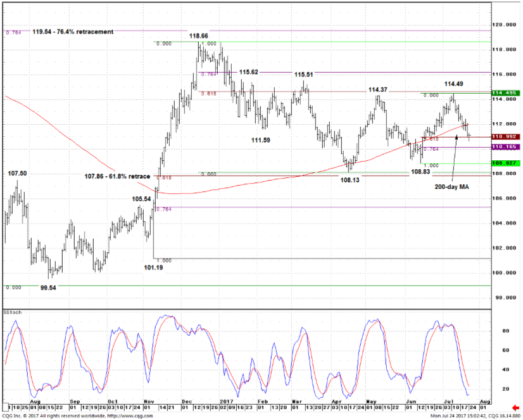This screenshot has width=523, height=420.
Task: Click the 115.51 March high label
Action: point(305,74)
